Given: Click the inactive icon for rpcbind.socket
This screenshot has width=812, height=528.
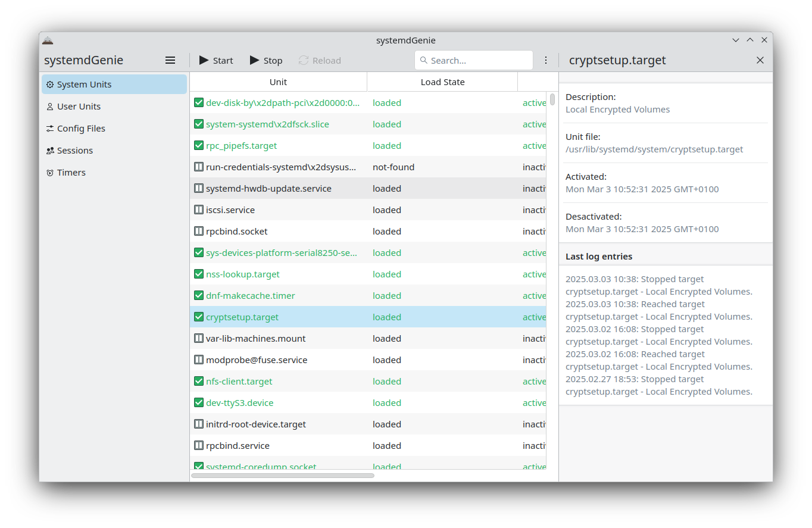Looking at the screenshot, I should click(x=199, y=231).
